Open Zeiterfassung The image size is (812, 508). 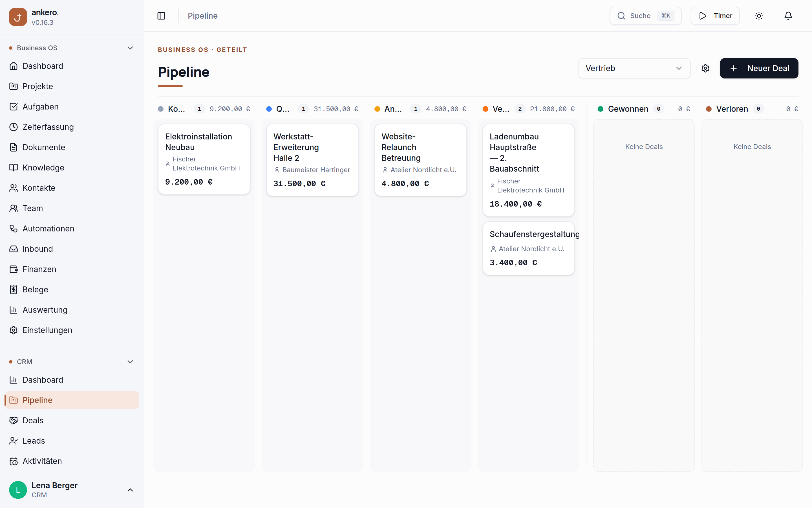72,127
